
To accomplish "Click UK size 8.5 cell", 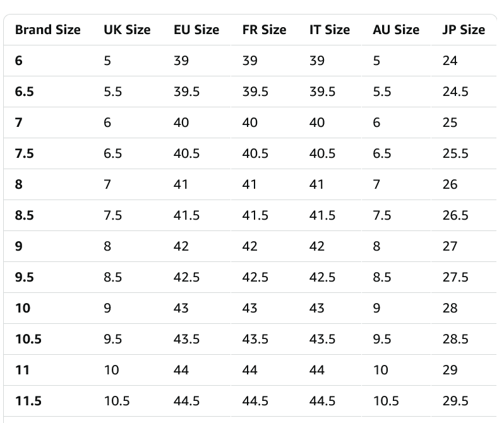I will (113, 277).
